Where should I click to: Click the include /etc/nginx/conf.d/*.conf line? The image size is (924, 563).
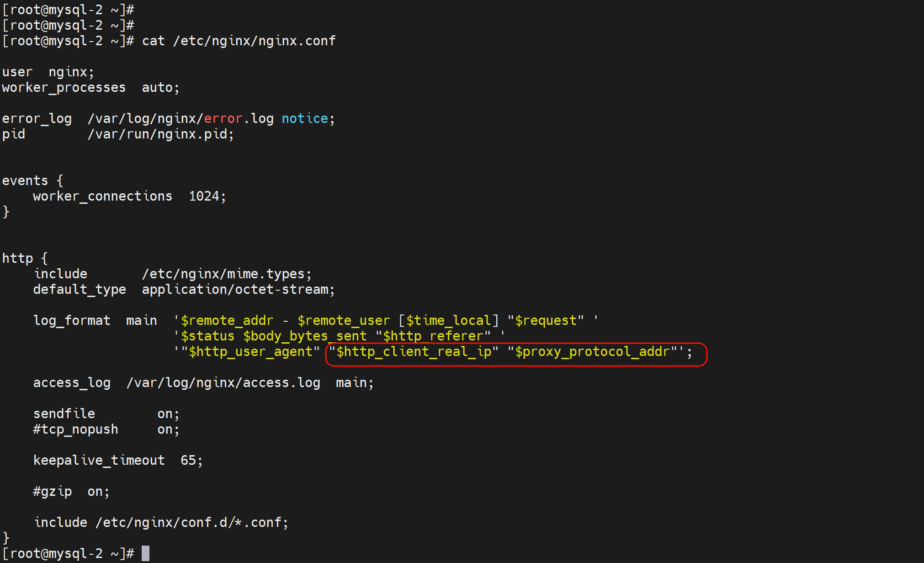coord(161,523)
